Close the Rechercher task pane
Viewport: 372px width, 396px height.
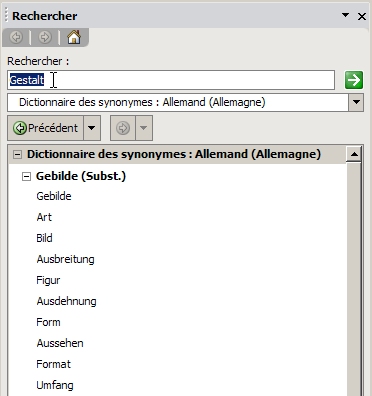pyautogui.click(x=362, y=16)
